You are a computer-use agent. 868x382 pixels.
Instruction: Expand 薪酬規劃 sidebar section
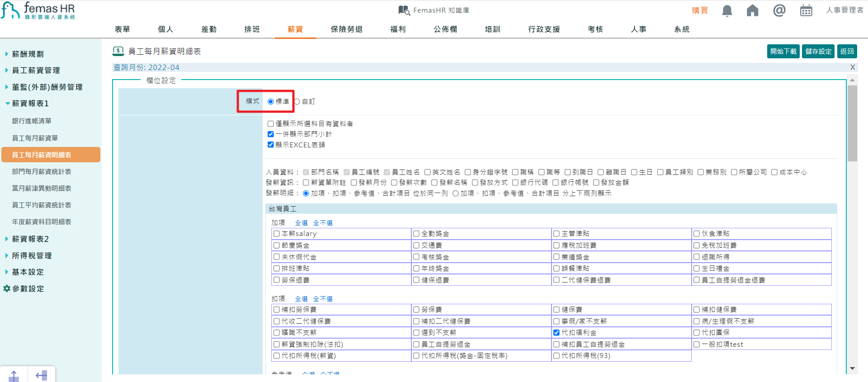point(28,54)
